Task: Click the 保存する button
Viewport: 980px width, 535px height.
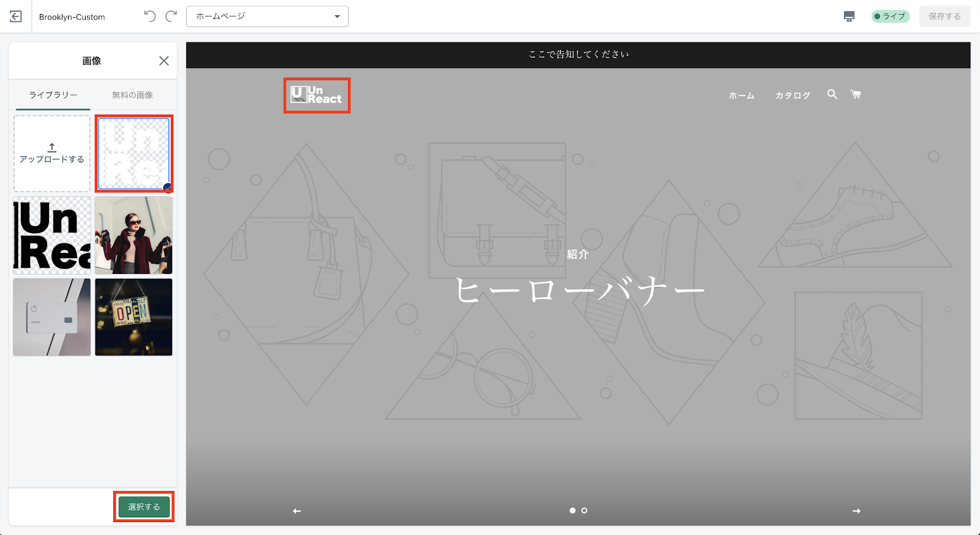Action: point(944,17)
